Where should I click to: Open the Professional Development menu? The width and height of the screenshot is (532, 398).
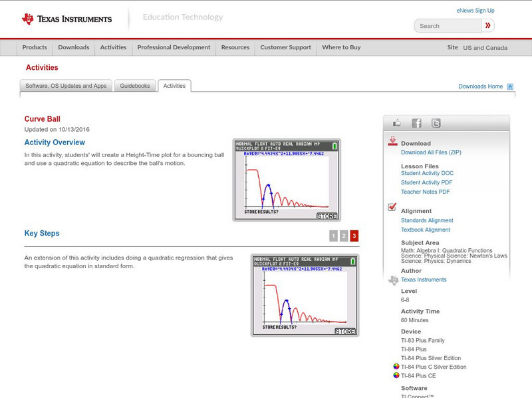pyautogui.click(x=174, y=48)
